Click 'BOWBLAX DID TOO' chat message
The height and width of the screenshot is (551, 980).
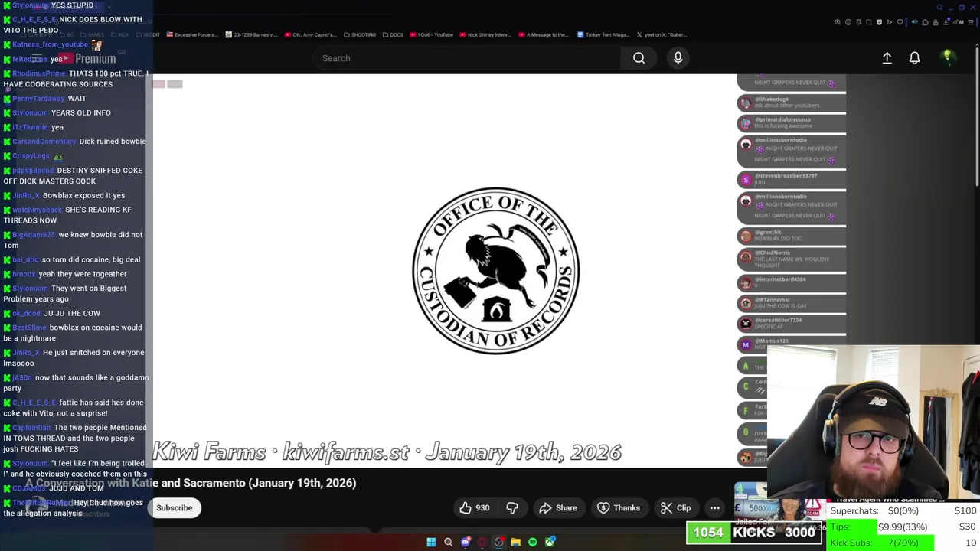[x=778, y=239]
